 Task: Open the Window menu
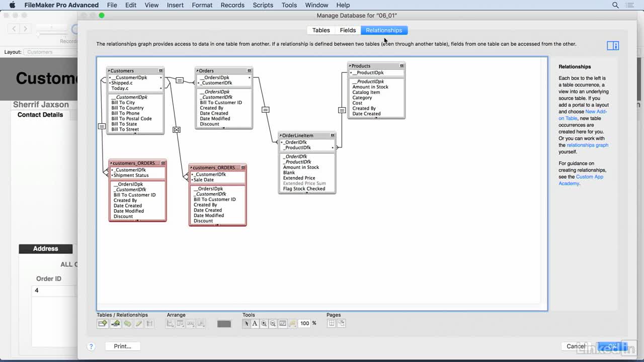pyautogui.click(x=316, y=5)
